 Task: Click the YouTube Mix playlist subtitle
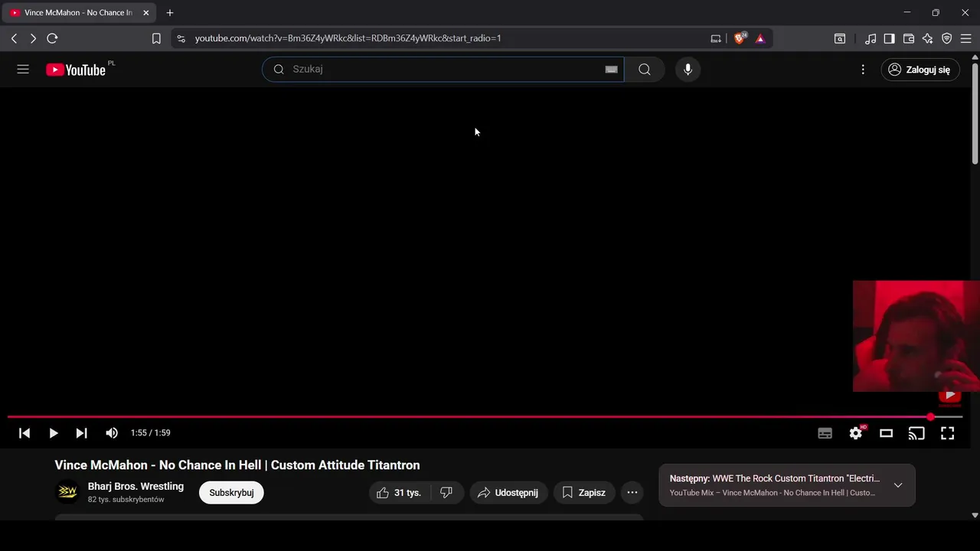(773, 493)
